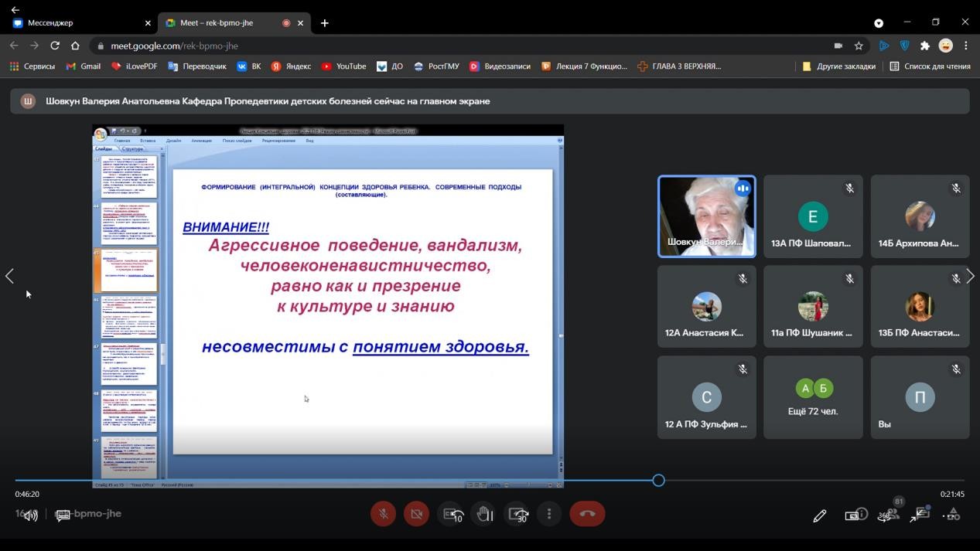Image resolution: width=980 pixels, height=551 pixels.
Task: Select 11а ПФ Шушаник participant tile
Action: [x=813, y=307]
